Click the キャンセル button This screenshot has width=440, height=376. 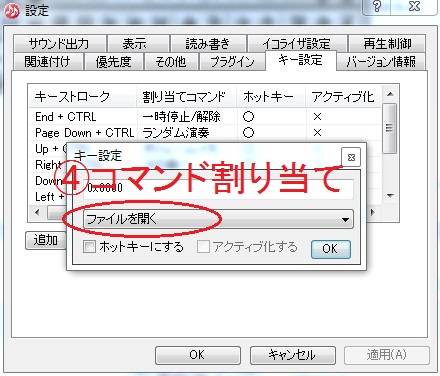[x=293, y=355]
